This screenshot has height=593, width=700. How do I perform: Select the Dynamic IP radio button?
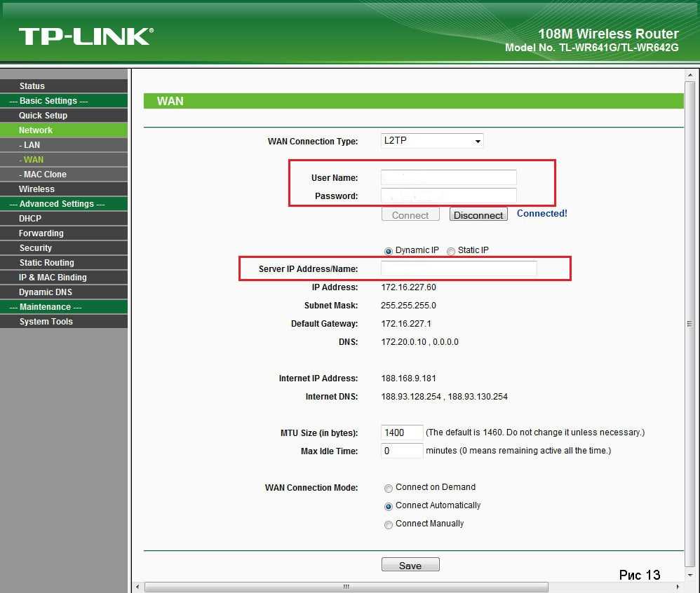[x=389, y=251]
